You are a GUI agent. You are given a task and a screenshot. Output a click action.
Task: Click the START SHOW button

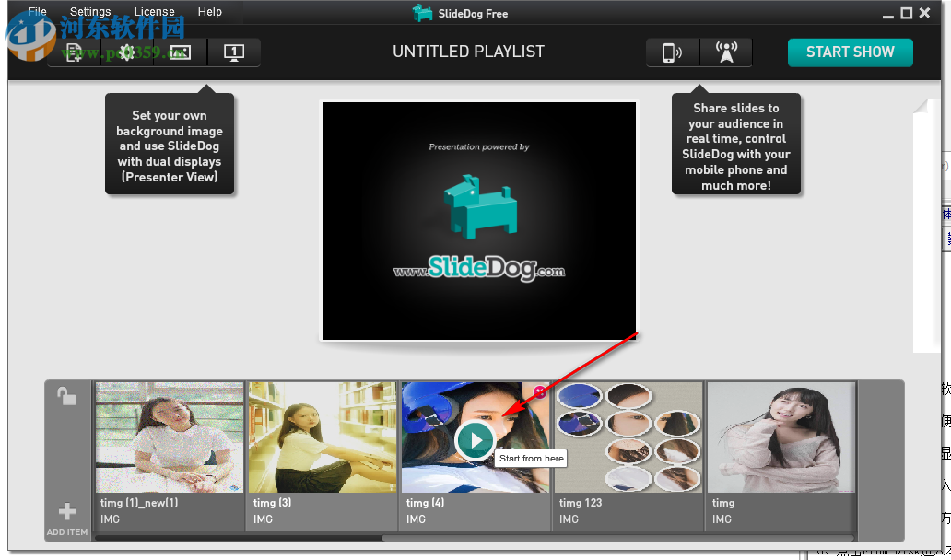[x=851, y=52]
